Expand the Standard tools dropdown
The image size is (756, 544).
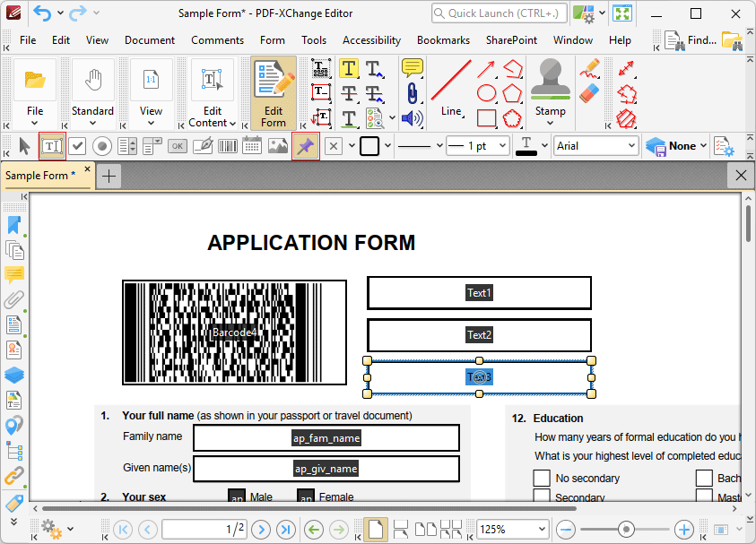pyautogui.click(x=92, y=123)
